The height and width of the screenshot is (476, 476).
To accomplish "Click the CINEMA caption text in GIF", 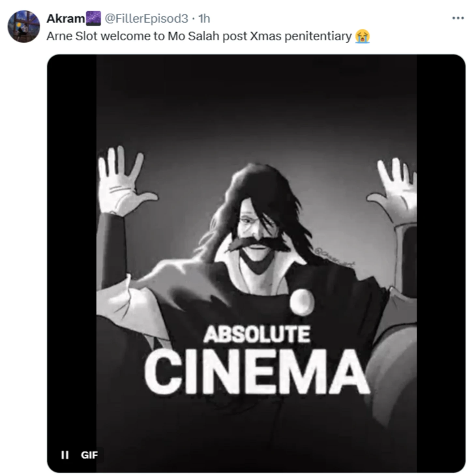I will click(x=257, y=371).
